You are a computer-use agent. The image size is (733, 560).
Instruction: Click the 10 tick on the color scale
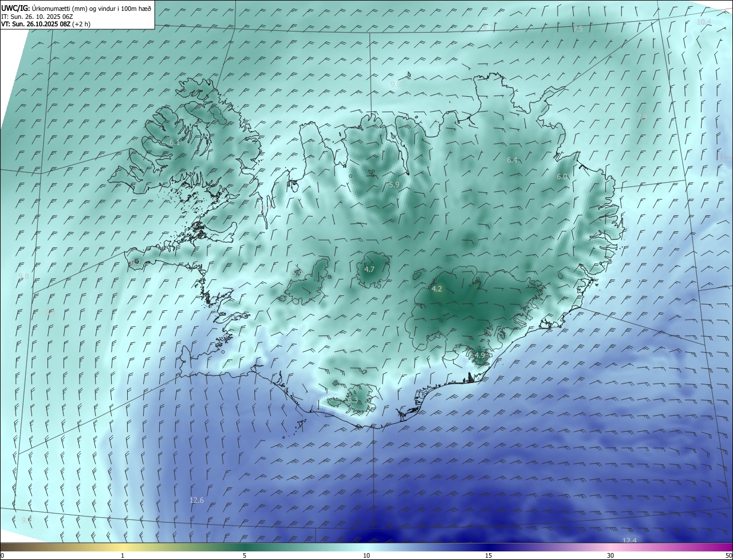coord(366,555)
